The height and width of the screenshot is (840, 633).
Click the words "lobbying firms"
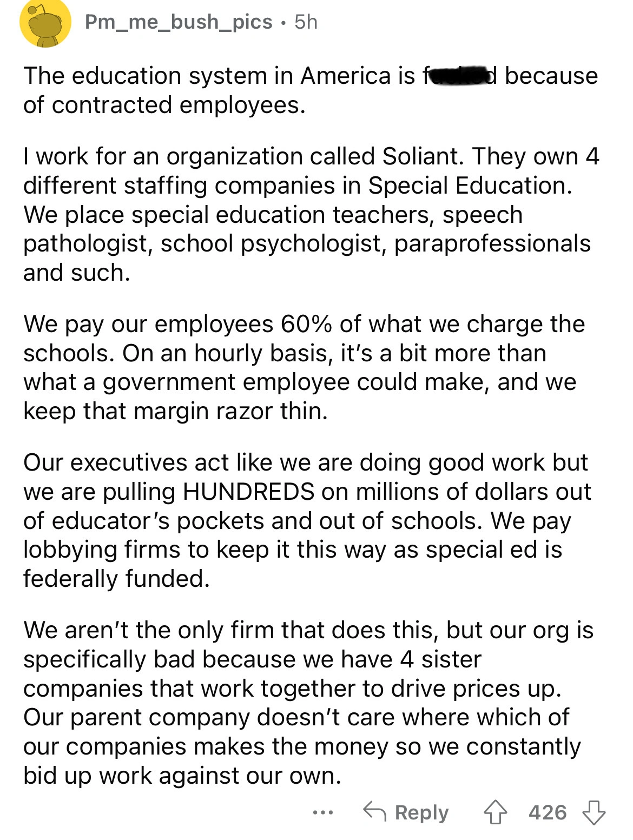click(102, 550)
